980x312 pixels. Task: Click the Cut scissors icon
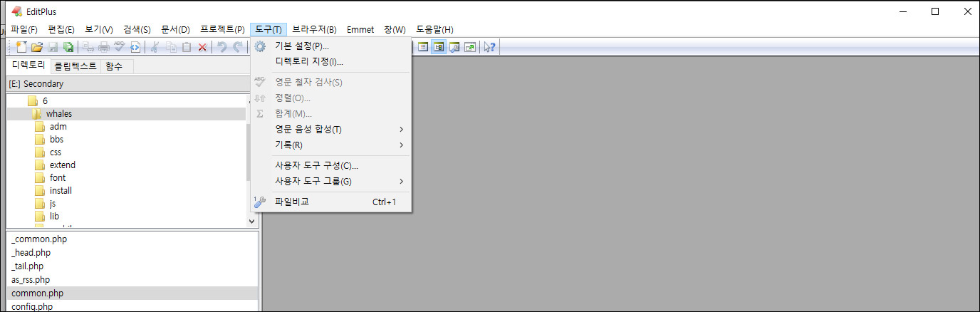coord(155,47)
